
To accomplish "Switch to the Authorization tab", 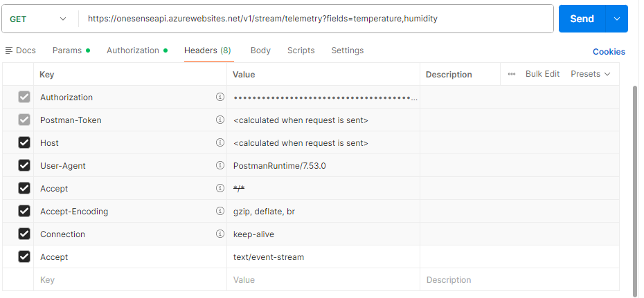I will point(137,50).
